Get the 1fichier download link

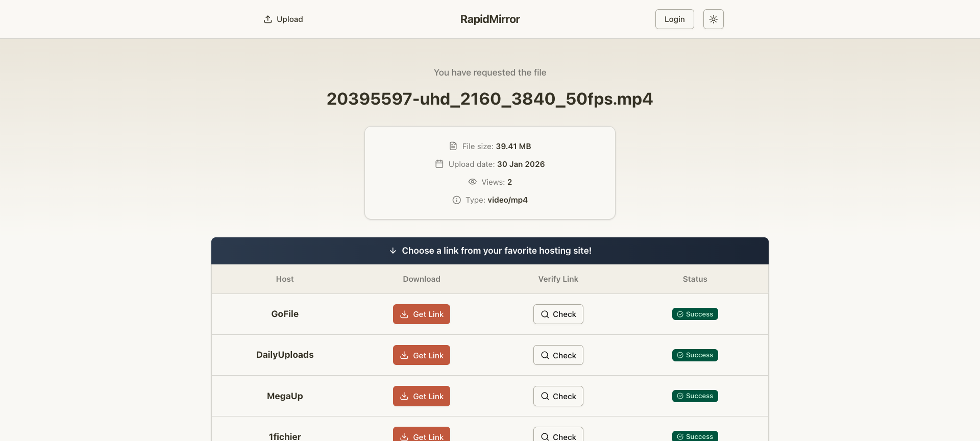tap(422, 435)
